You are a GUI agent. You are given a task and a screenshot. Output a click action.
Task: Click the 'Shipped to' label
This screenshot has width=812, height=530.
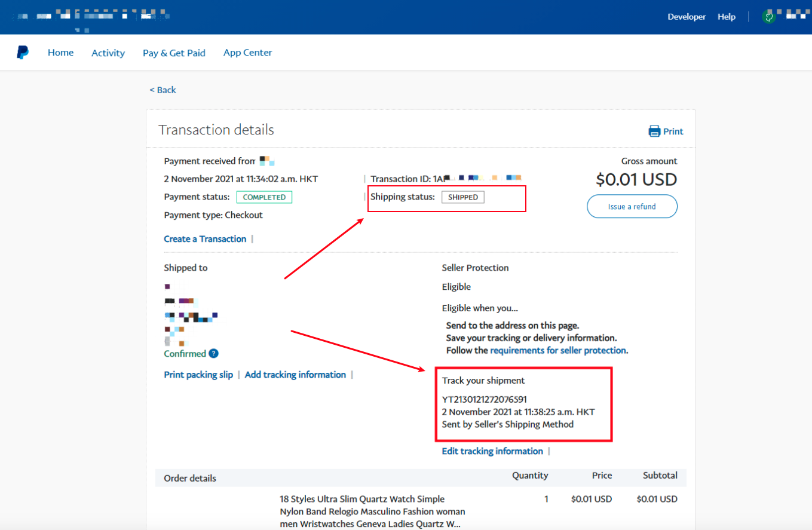(186, 268)
